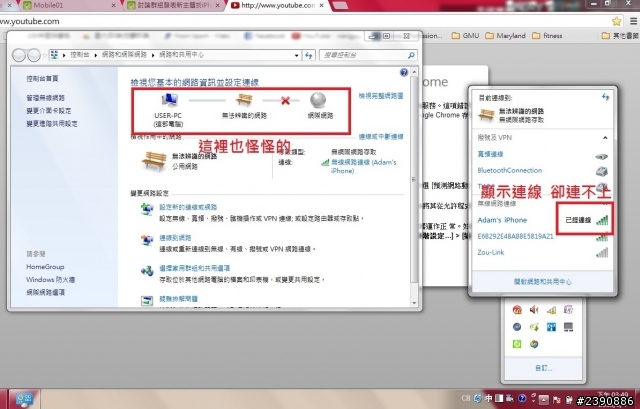Click the homegroup sharing options icon

[x=147, y=271]
